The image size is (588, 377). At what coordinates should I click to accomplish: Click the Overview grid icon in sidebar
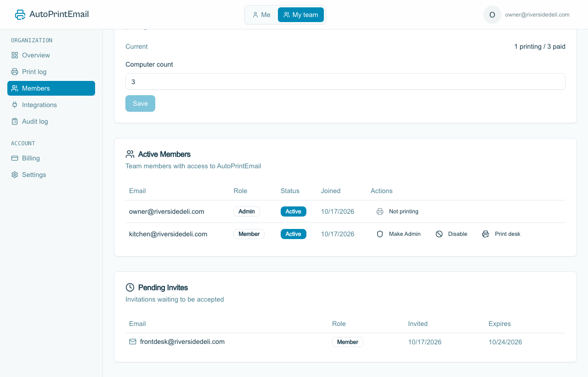pyautogui.click(x=15, y=55)
